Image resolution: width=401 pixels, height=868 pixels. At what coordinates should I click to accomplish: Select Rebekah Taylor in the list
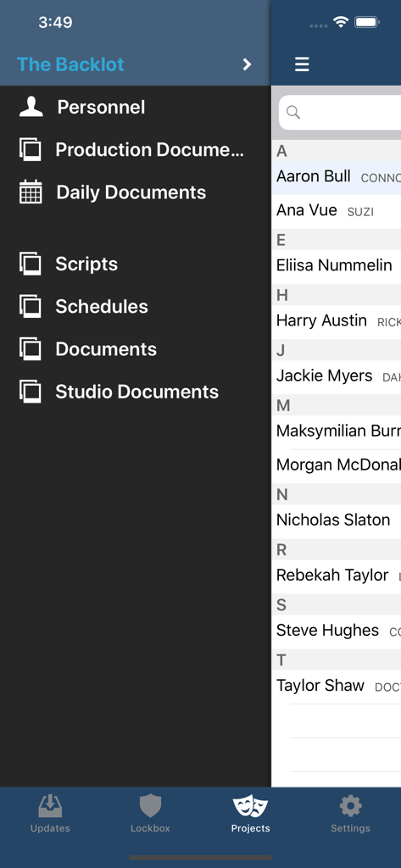(x=337, y=576)
